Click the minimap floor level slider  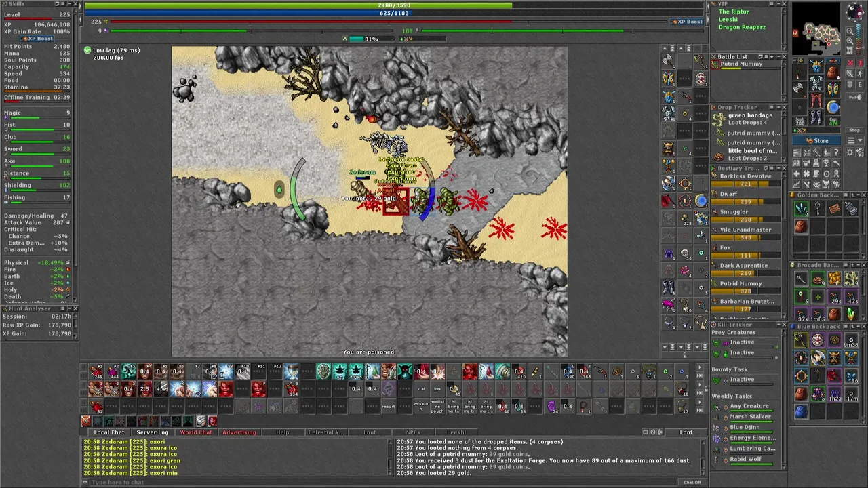point(859,39)
